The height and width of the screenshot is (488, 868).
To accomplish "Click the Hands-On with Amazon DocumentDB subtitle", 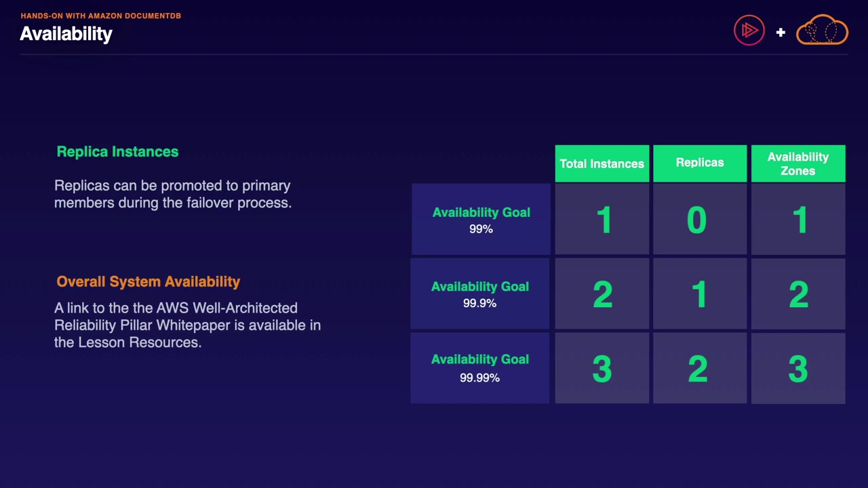I will click(100, 16).
